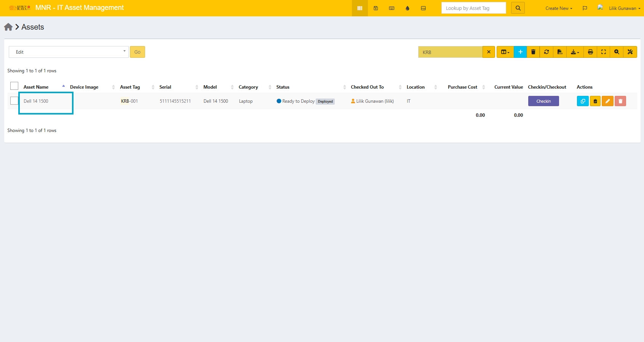The image size is (644, 342).
Task: Check the select-all checkbox in table header
Action: tap(14, 86)
